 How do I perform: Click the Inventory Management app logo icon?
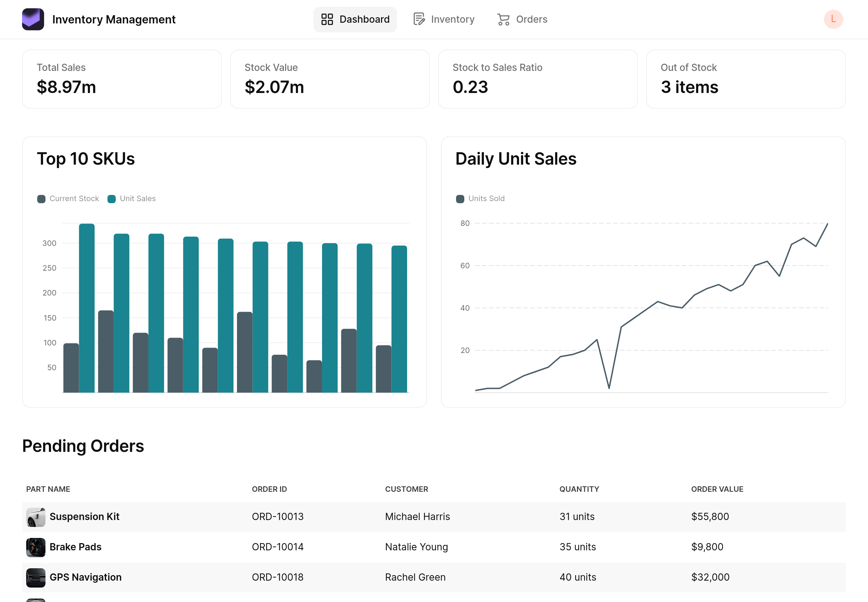(x=34, y=19)
